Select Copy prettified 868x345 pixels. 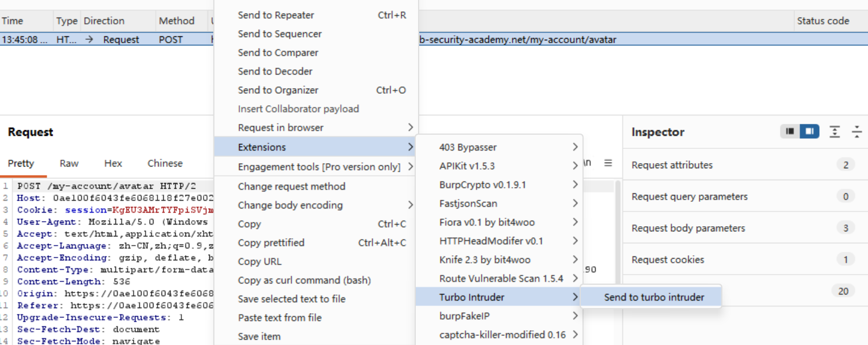[316, 243]
